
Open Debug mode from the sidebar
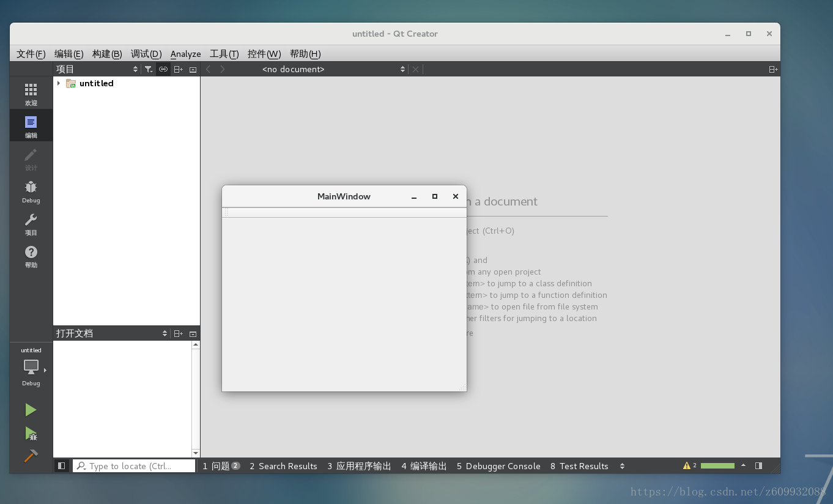(x=31, y=190)
